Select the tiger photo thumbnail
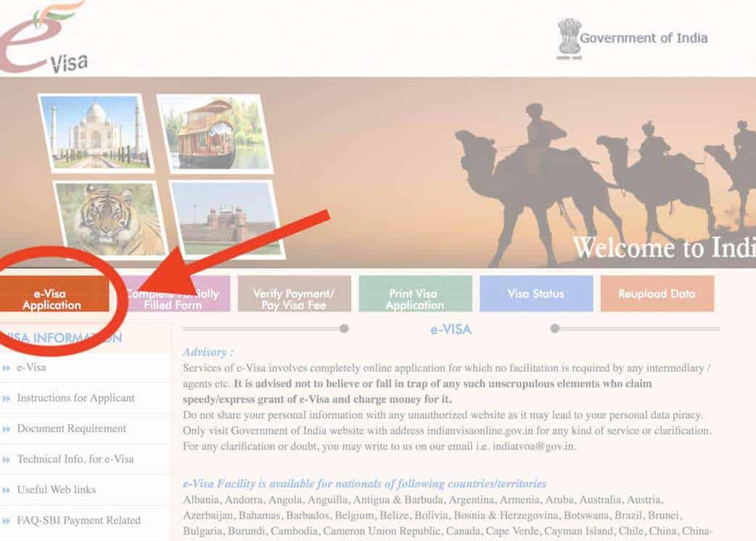The width and height of the screenshot is (756, 541). 110,220
